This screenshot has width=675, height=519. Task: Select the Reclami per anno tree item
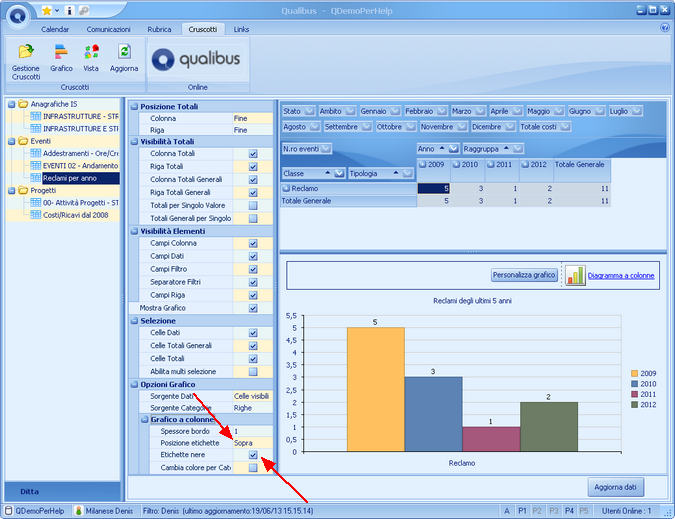click(x=81, y=178)
